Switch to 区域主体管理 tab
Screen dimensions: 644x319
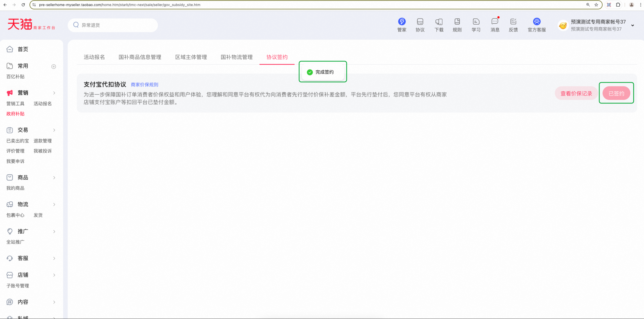click(x=191, y=57)
